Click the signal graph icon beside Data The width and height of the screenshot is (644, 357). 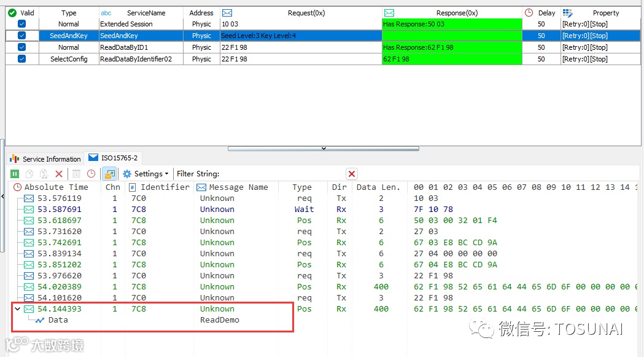(40, 320)
